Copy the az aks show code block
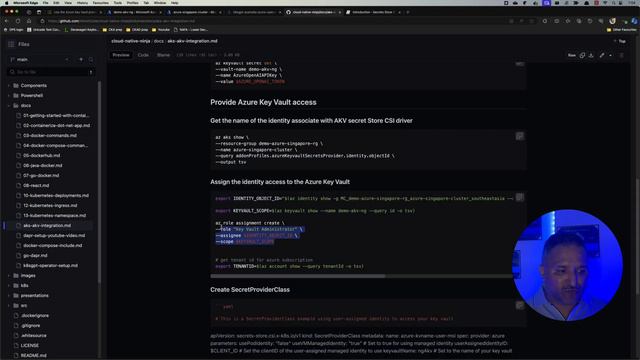Viewport: 640px width, 360px height. point(519,136)
